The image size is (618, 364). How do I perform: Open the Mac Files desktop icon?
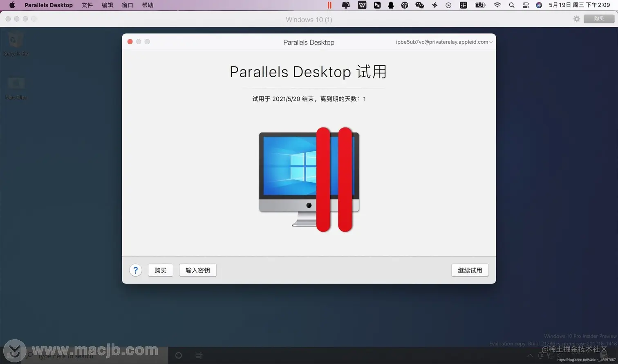tap(16, 88)
